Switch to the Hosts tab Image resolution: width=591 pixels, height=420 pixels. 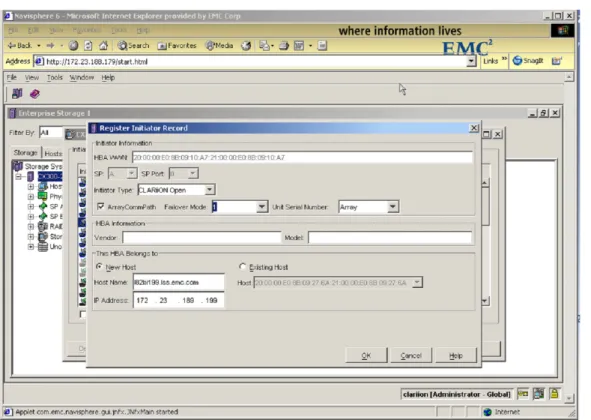(53, 153)
